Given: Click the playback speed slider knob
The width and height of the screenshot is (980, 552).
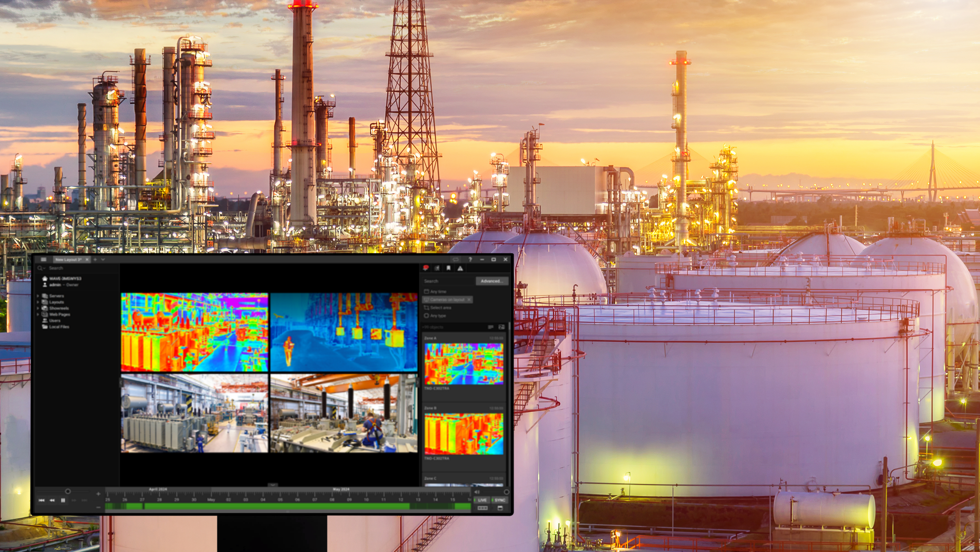Looking at the screenshot, I should coord(68,491).
